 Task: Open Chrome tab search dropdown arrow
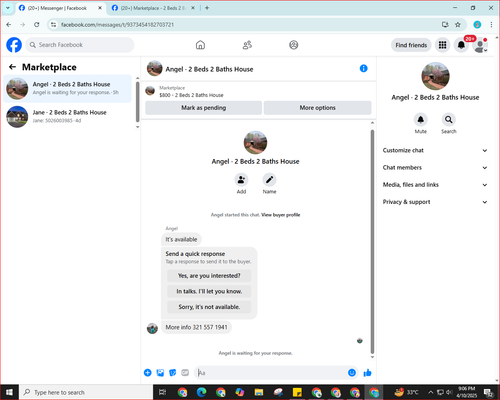tap(8, 8)
